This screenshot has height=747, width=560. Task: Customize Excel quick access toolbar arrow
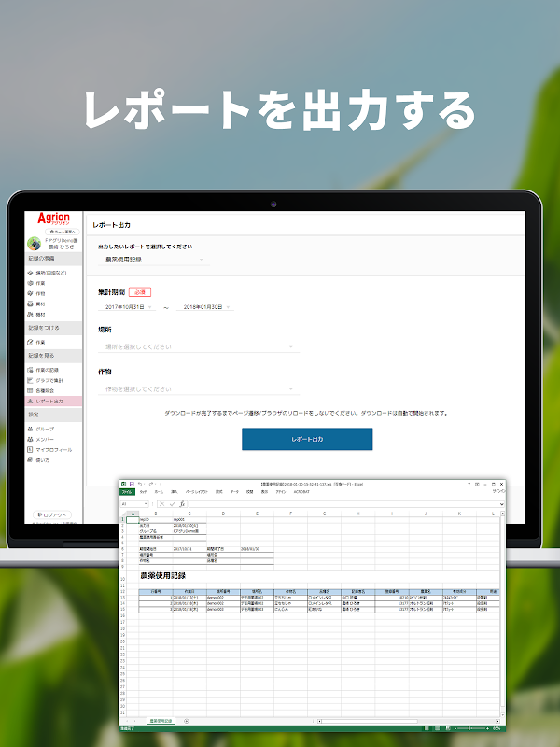(x=161, y=484)
